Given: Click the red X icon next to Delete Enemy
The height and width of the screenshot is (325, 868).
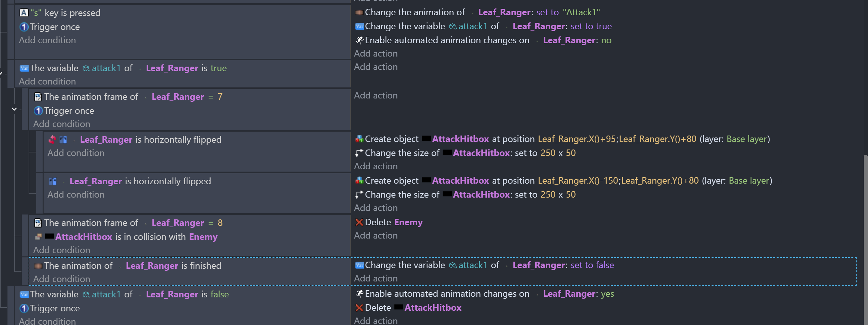Looking at the screenshot, I should [359, 223].
